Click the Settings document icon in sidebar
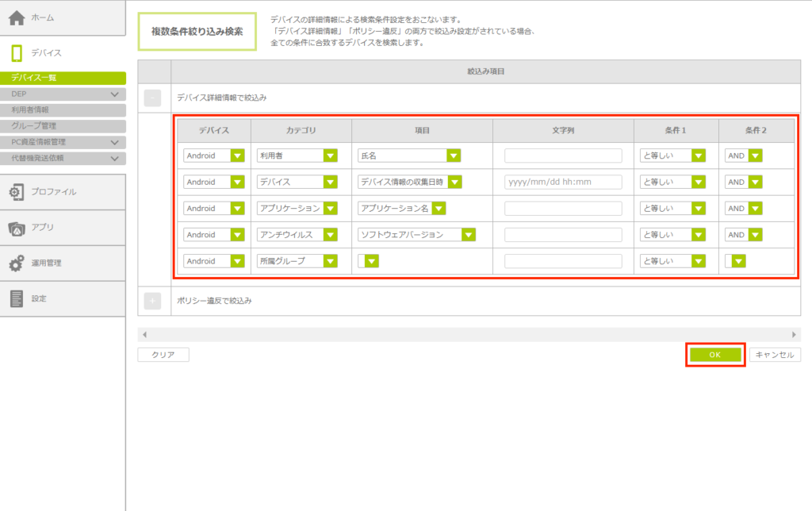Image resolution: width=812 pixels, height=511 pixels. (x=17, y=299)
